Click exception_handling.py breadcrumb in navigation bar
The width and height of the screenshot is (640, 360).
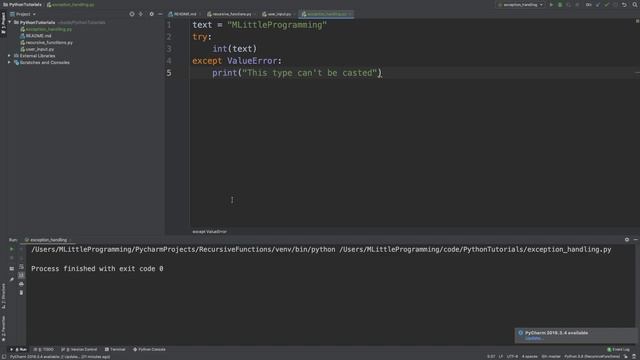point(70,4)
